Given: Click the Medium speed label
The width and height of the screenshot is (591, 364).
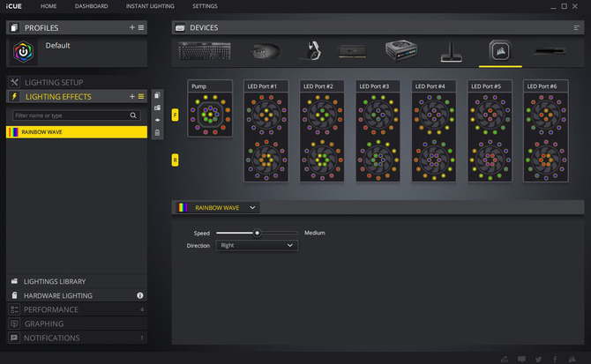Looking at the screenshot, I should click(x=315, y=233).
